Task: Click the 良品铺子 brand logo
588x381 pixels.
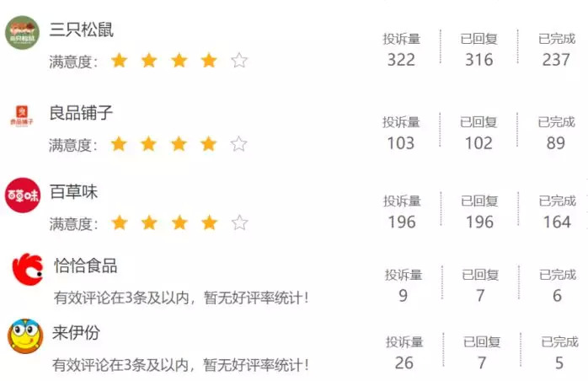Action: coord(22,115)
